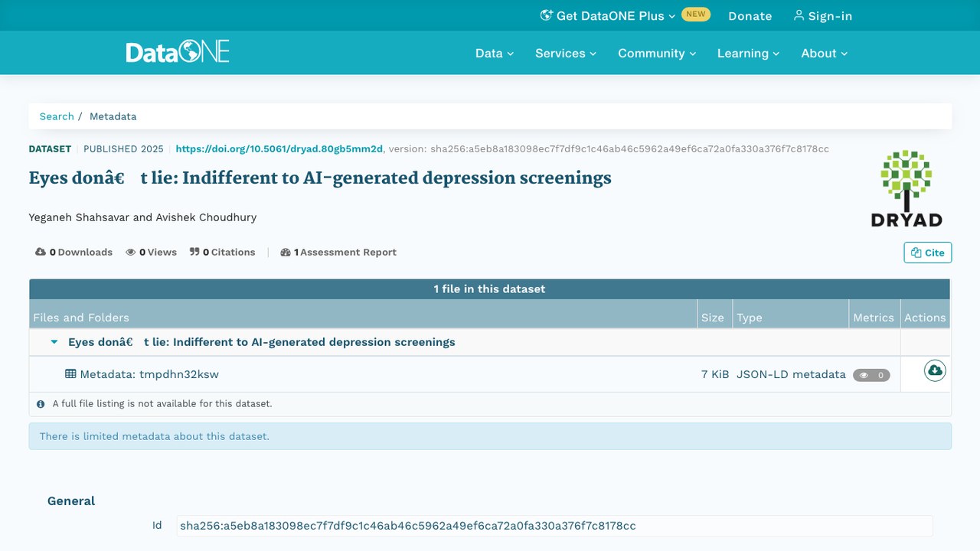Click the person icon next to Sign-in
Viewport: 980px width, 551px height.
799,15
